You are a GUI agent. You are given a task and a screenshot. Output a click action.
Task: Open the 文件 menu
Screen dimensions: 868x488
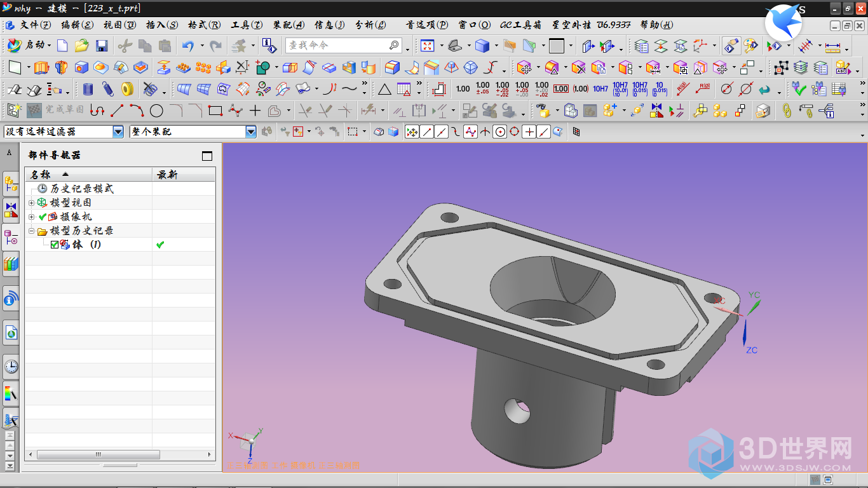[36, 25]
